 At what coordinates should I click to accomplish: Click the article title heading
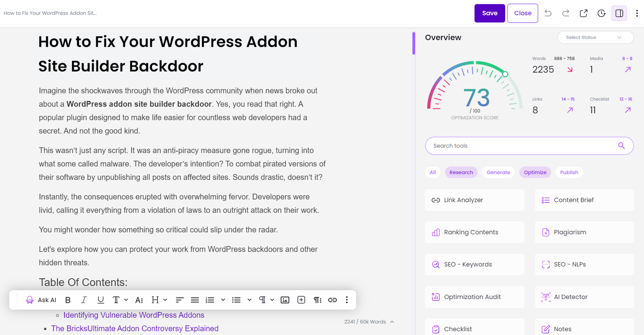168,54
